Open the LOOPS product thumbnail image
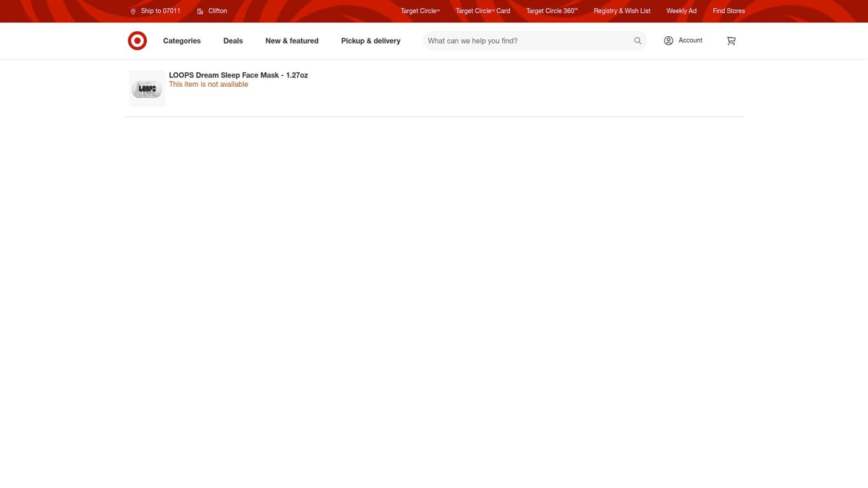 pyautogui.click(x=147, y=89)
